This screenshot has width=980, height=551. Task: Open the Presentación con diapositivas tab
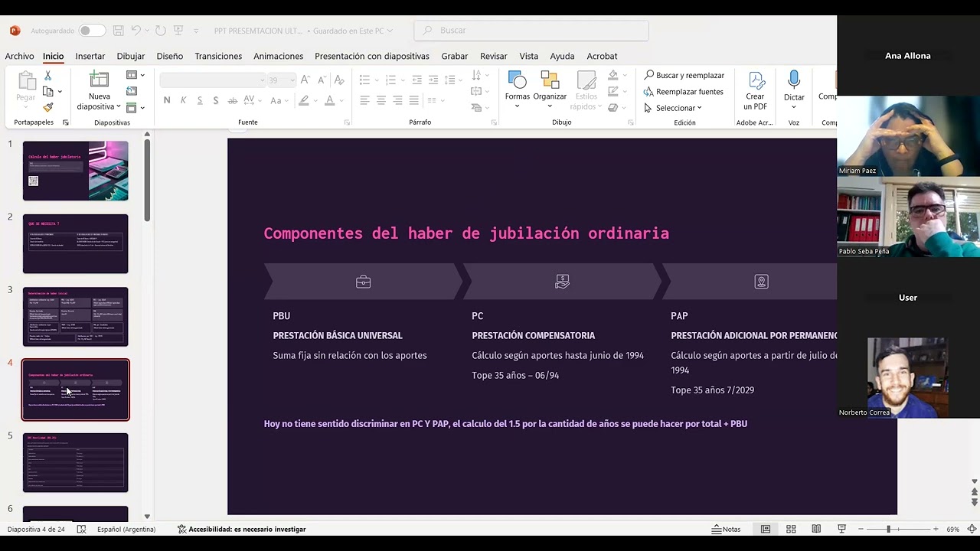[372, 56]
